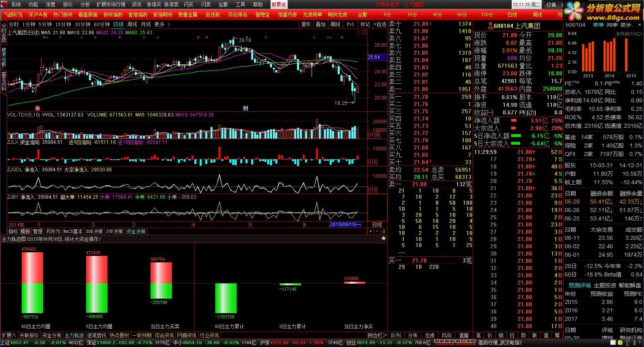Expand the 扩展 panel arrow at bottom
This screenshot has width=644, height=347.
coord(9,335)
